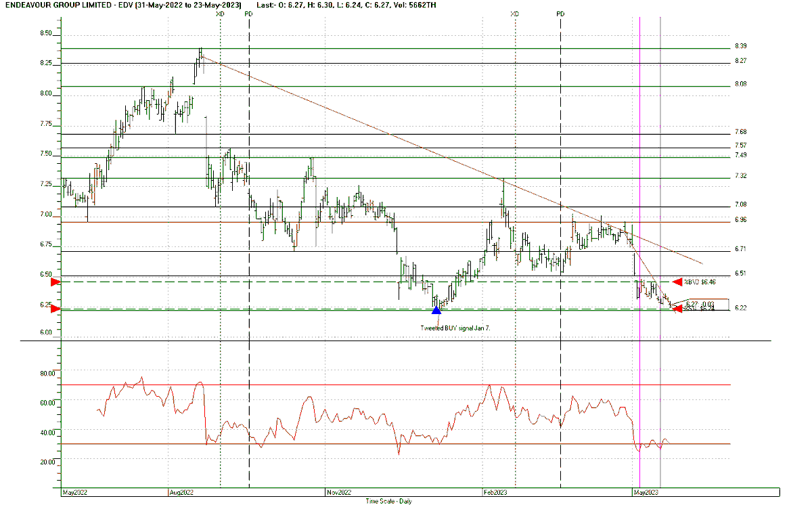
Task: Click the first XD marker label near Aug2022
Action: pyautogui.click(x=221, y=14)
